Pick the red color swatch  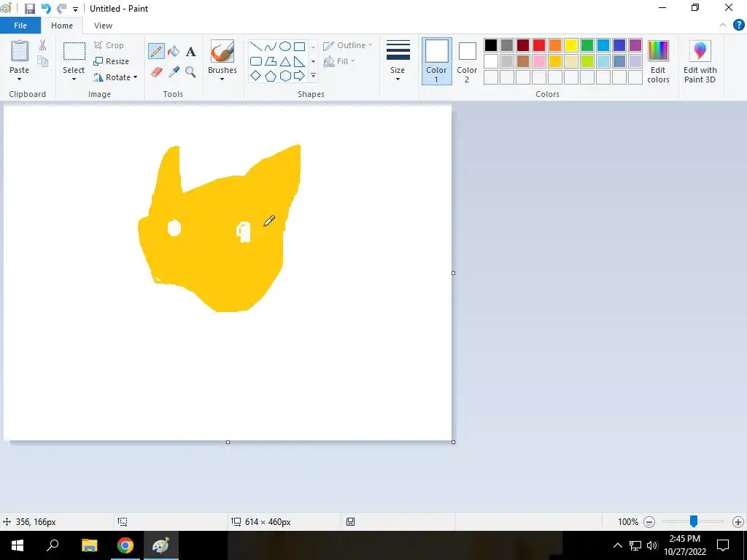[x=539, y=45]
